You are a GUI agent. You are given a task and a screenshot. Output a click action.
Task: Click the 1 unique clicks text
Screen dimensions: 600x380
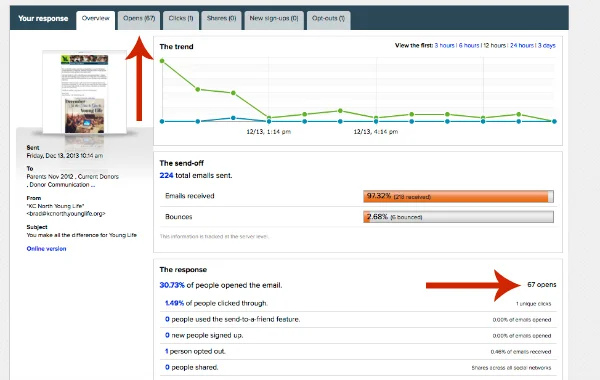click(533, 304)
